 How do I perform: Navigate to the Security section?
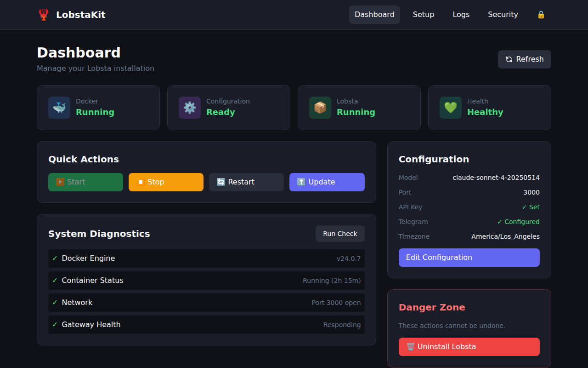point(503,14)
